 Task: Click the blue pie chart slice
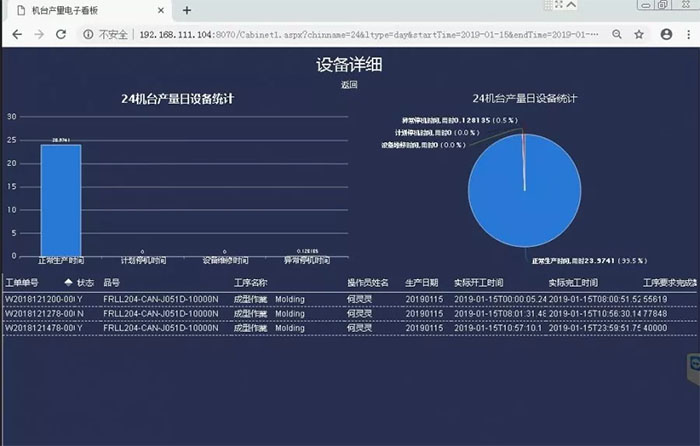(x=540, y=200)
